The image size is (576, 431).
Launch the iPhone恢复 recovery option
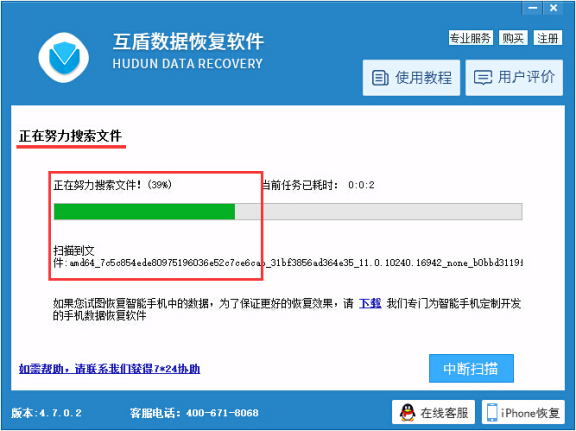523,412
